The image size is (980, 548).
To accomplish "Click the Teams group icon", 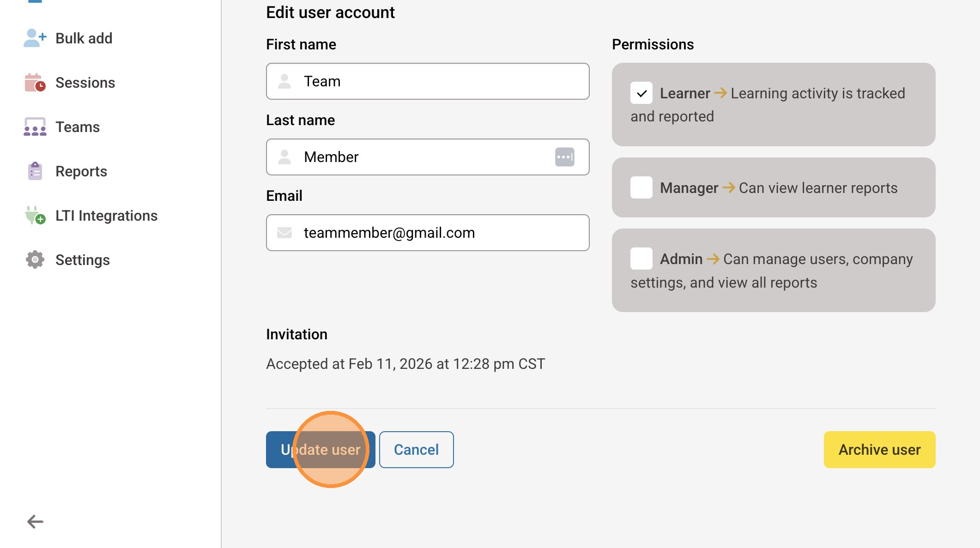I will pos(35,127).
